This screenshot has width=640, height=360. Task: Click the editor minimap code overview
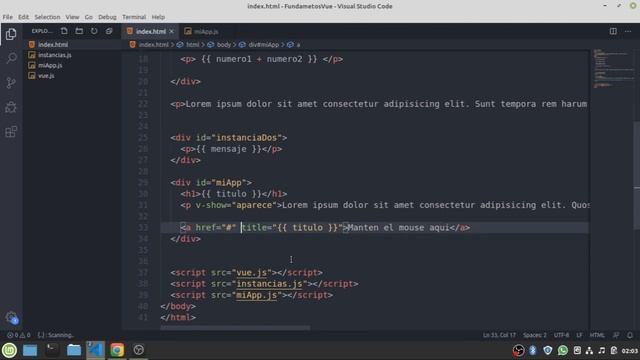coord(612,69)
